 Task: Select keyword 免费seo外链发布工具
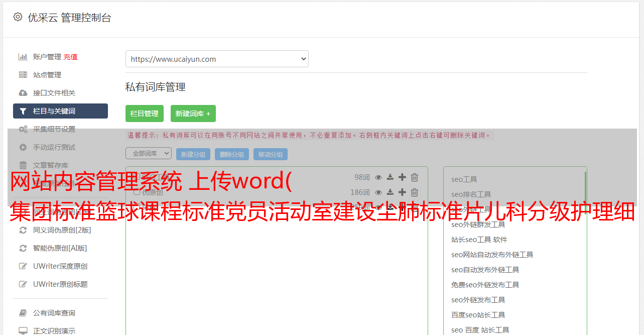[x=485, y=285]
